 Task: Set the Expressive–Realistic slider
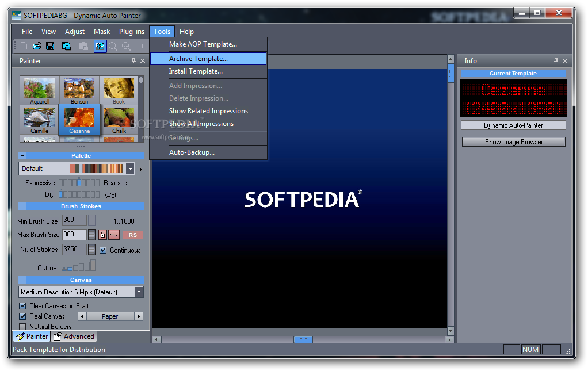pyautogui.click(x=79, y=182)
